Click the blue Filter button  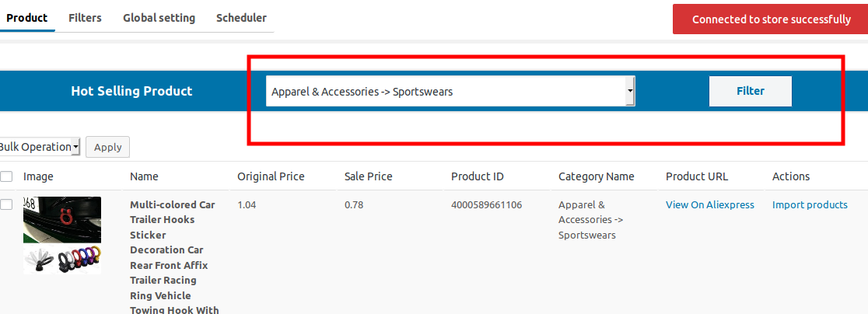click(750, 91)
